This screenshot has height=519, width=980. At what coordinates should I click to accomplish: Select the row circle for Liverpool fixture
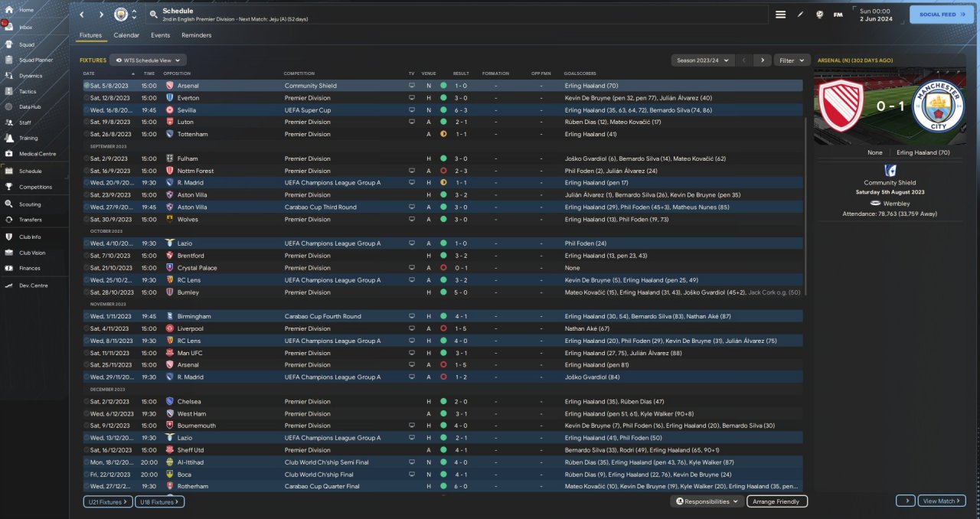tap(87, 328)
